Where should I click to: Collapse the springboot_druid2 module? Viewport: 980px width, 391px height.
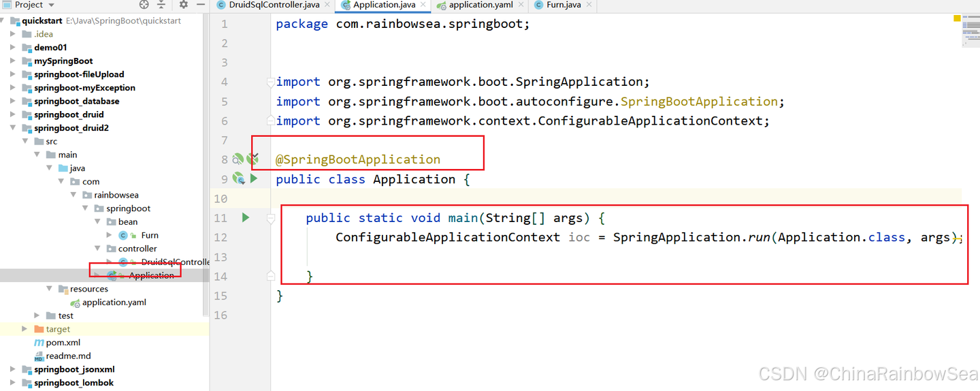click(13, 128)
